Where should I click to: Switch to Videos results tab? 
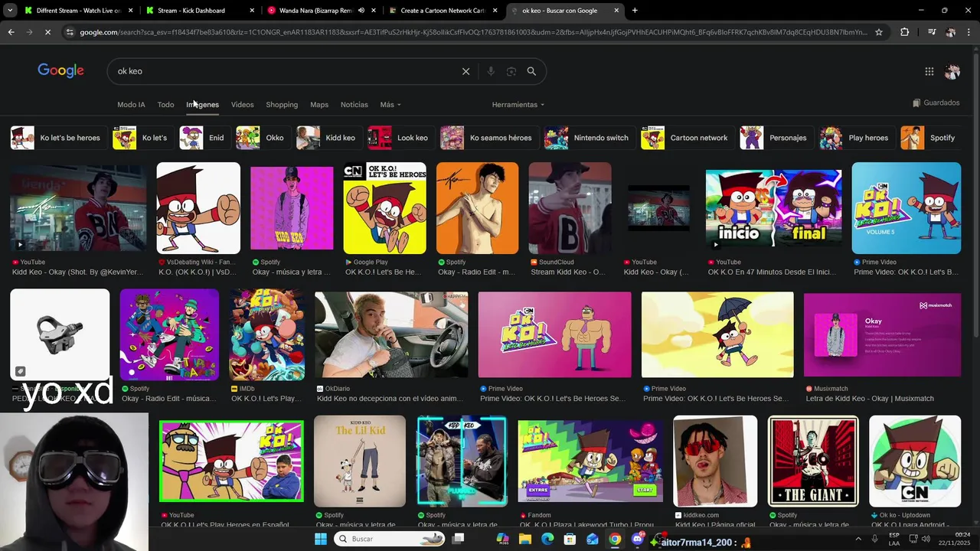242,105
